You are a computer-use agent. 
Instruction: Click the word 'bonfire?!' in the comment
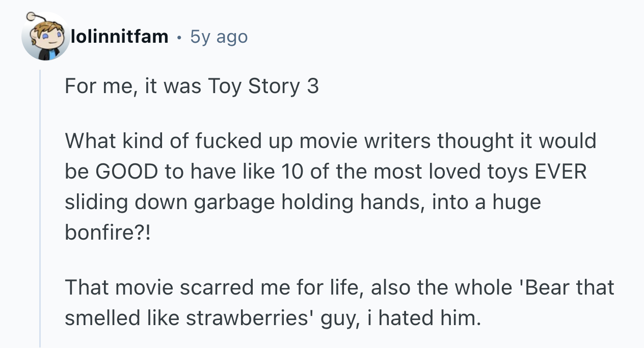pos(108,233)
